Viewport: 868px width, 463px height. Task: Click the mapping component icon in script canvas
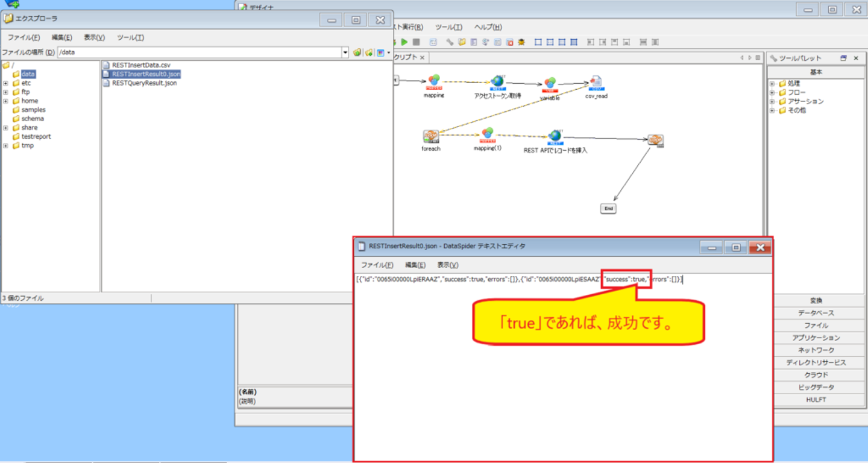coord(434,83)
